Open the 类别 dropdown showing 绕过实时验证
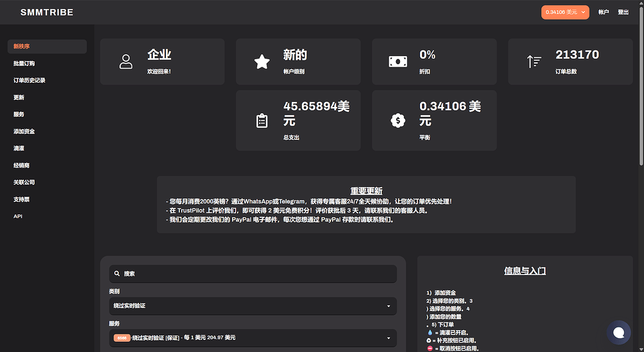644x352 pixels. (253, 306)
